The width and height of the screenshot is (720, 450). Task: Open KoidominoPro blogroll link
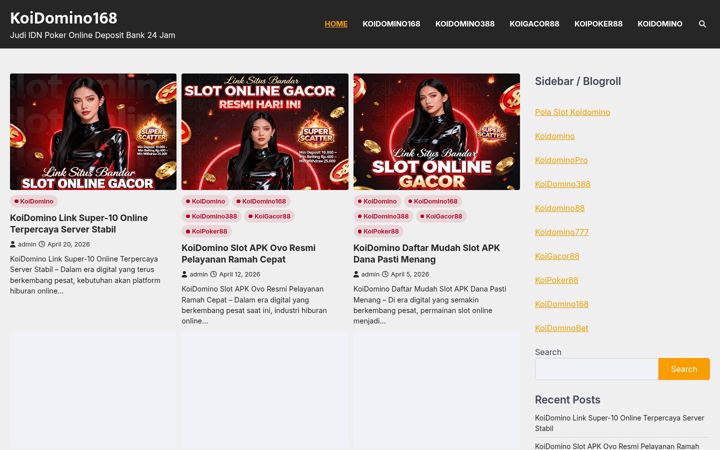coord(561,160)
